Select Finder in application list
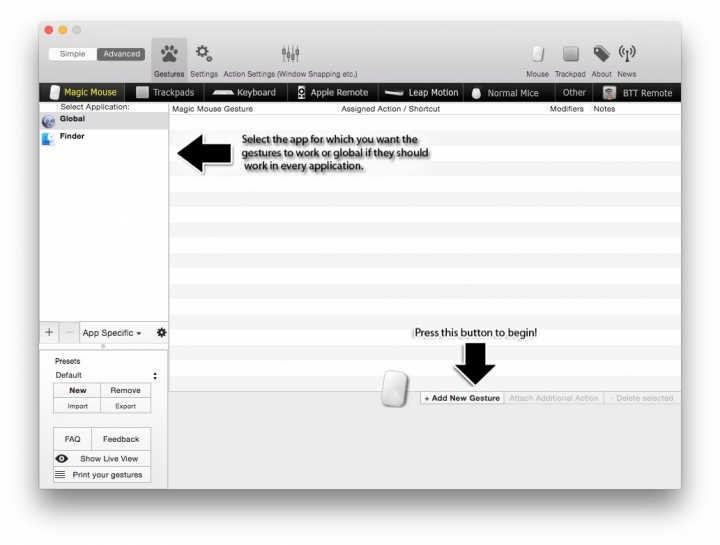The height and width of the screenshot is (545, 720). point(104,138)
